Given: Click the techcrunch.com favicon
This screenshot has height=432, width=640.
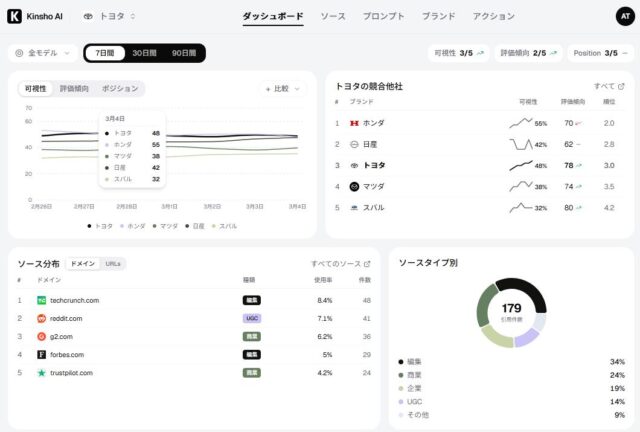Looking at the screenshot, I should pos(41,301).
